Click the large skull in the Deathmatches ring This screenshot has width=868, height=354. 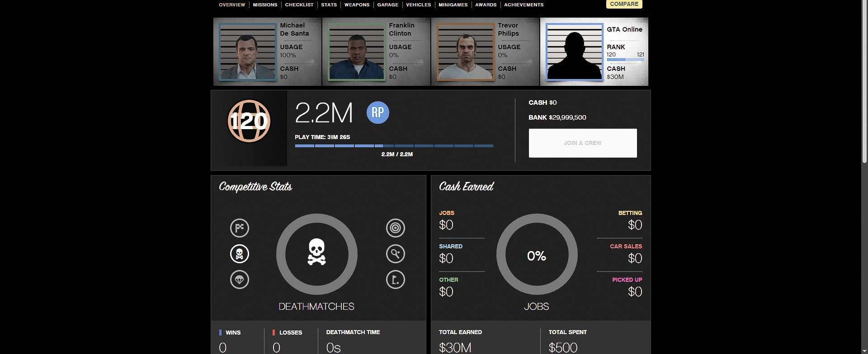click(317, 252)
